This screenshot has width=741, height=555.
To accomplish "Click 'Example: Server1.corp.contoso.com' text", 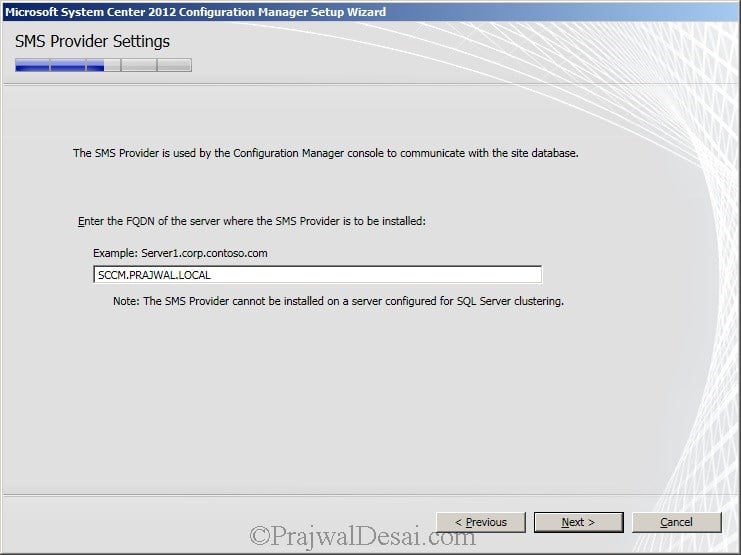I will 180,253.
